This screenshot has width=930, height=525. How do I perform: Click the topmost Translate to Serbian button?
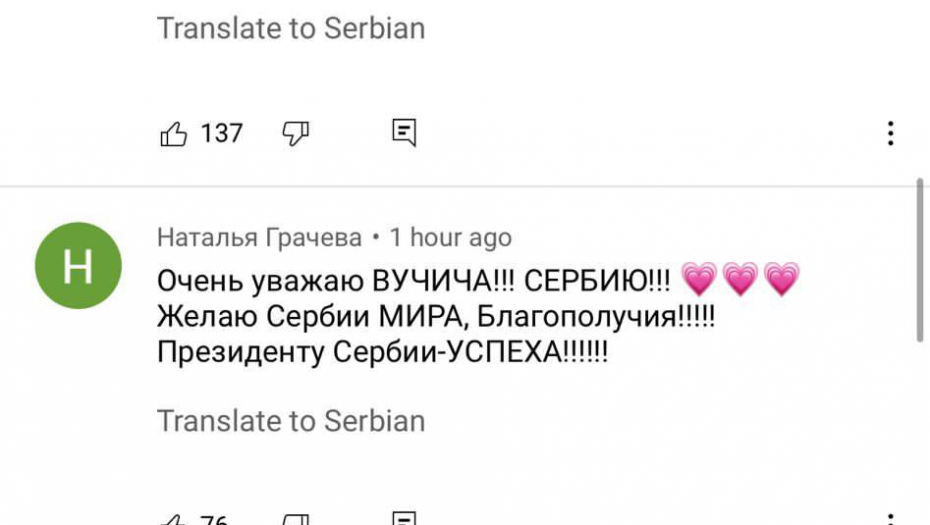point(290,28)
